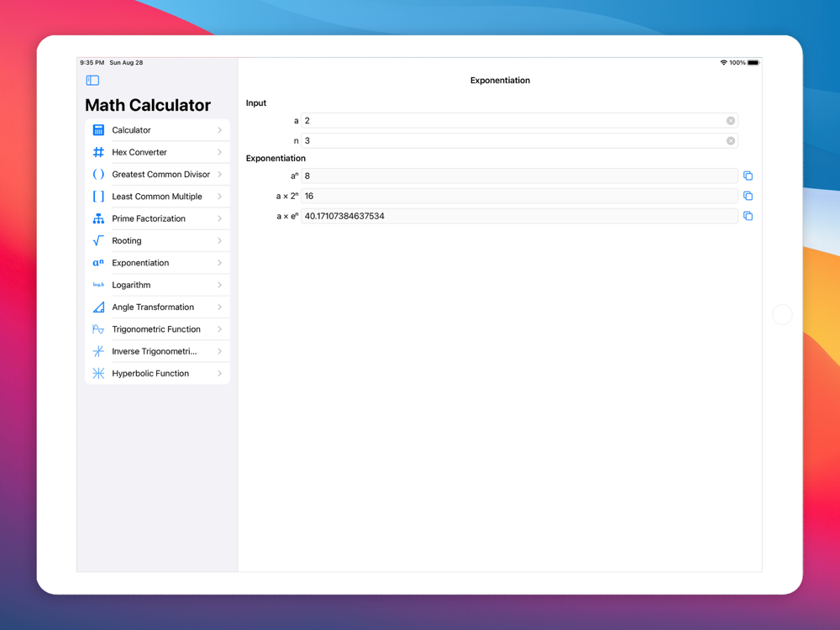Open the Hex Converter row chevron
This screenshot has width=840, height=630.
coord(219,152)
